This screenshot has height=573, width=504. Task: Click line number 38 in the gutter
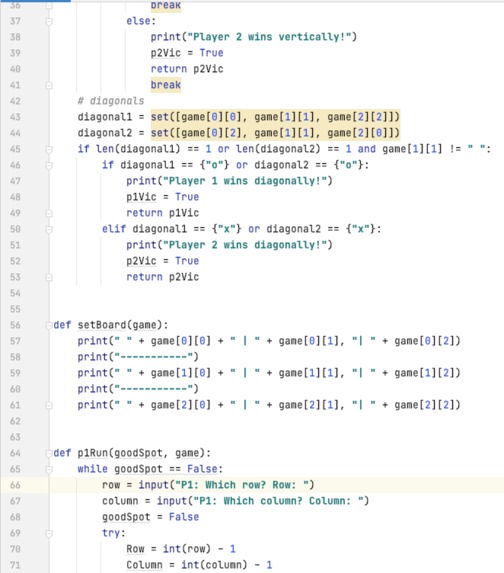15,37
